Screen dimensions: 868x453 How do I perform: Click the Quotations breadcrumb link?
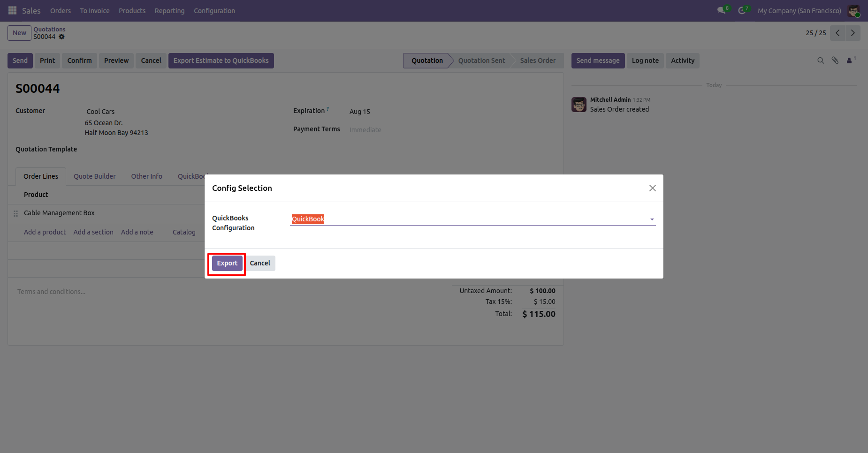[49, 29]
